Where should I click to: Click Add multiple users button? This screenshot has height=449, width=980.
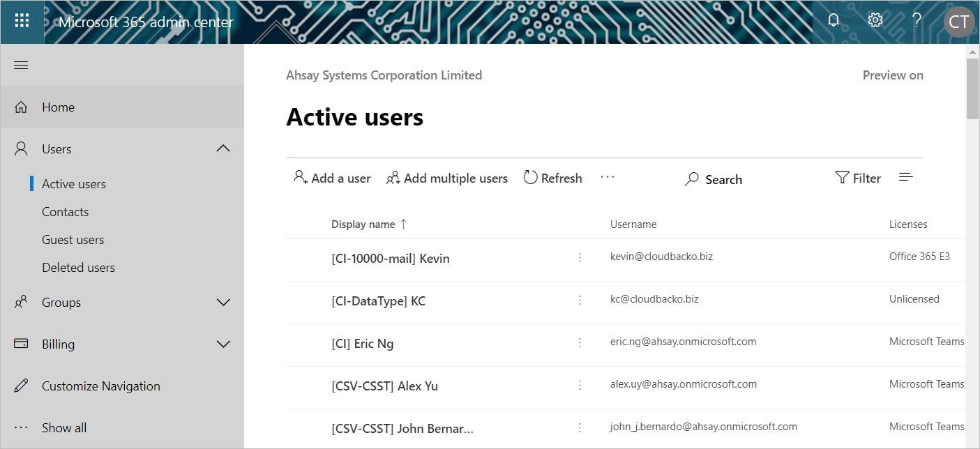447,178
